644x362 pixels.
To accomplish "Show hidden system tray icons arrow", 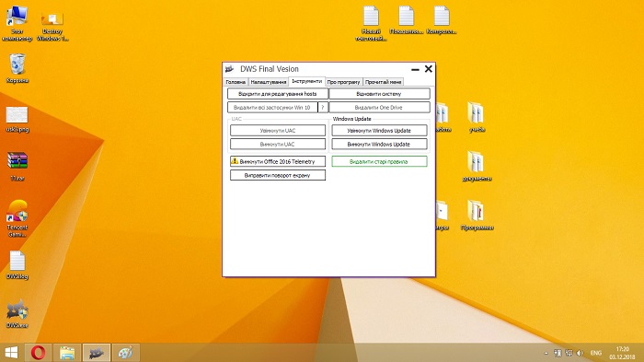I will tap(546, 353).
